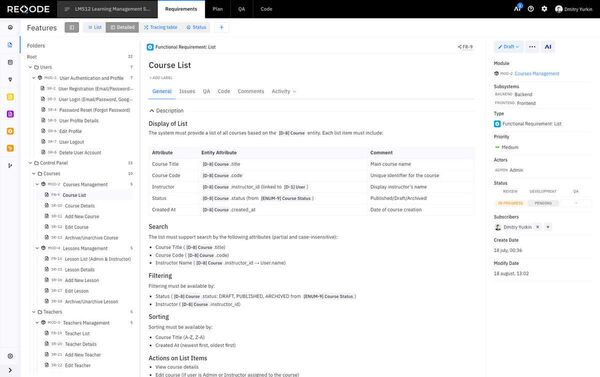Collapse Lessons Management module
The width and height of the screenshot is (600, 377).
click(x=37, y=248)
